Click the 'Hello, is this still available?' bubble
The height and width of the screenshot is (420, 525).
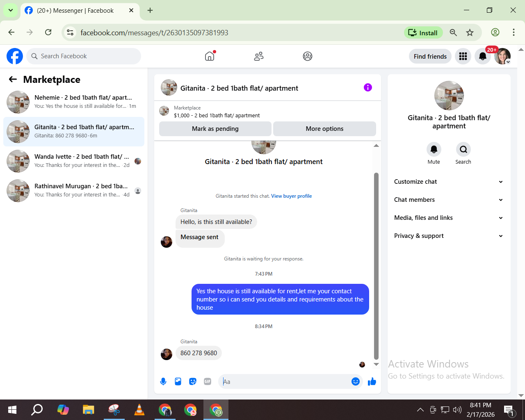tap(216, 222)
